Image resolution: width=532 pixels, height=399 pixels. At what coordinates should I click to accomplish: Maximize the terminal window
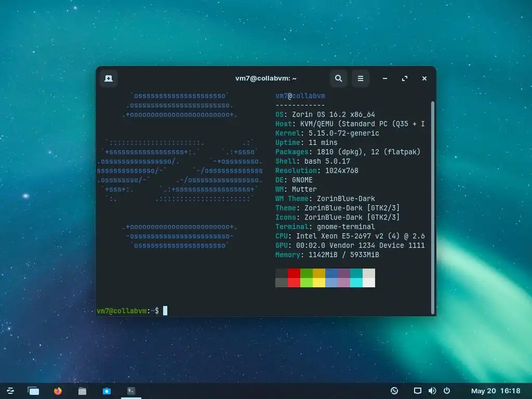pyautogui.click(x=404, y=78)
